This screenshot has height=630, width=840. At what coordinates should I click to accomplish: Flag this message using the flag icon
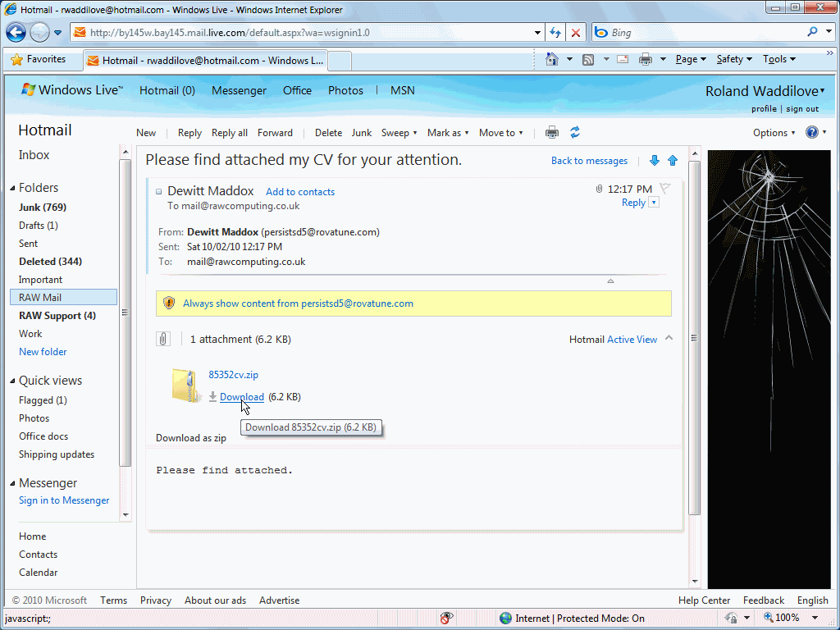point(665,189)
